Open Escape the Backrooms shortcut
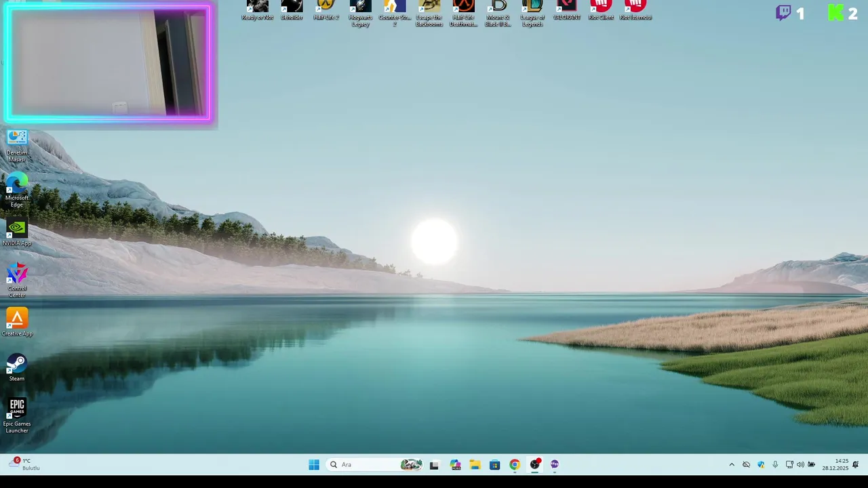The height and width of the screenshot is (488, 868). [429, 13]
